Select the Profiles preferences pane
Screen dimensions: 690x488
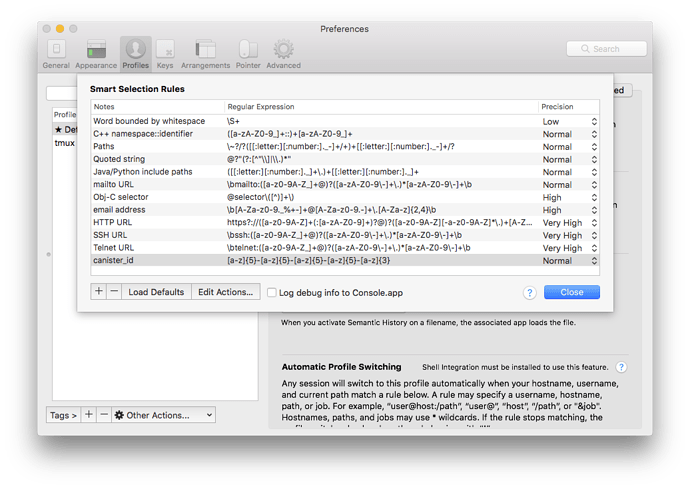tap(136, 54)
